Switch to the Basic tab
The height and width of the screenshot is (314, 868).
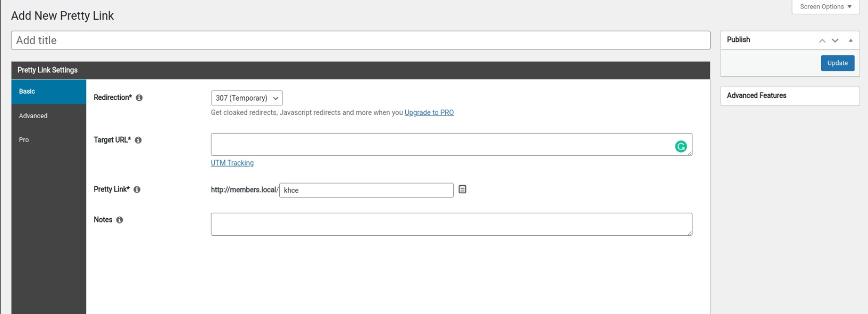coord(49,92)
